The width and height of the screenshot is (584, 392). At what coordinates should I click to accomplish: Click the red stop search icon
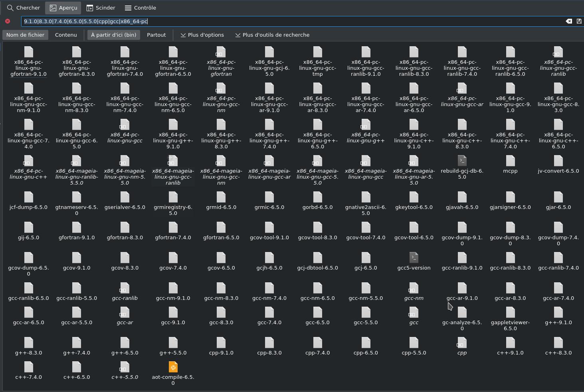tap(8, 21)
